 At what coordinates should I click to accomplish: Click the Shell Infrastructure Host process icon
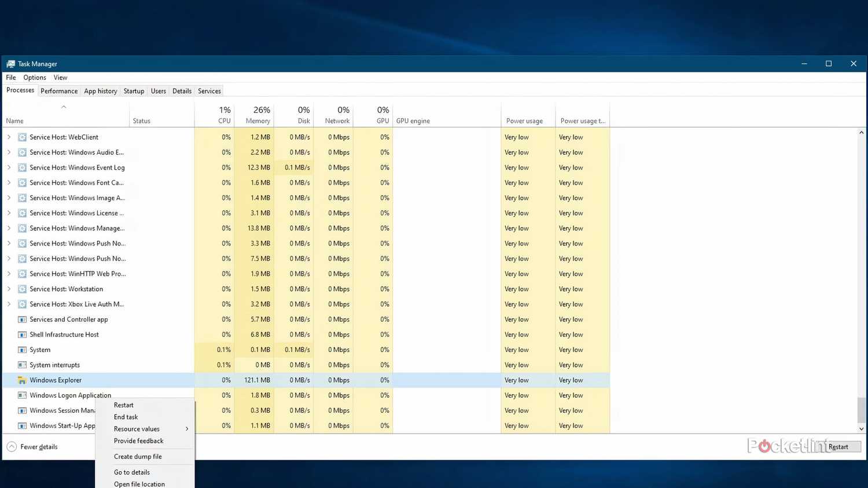point(21,334)
